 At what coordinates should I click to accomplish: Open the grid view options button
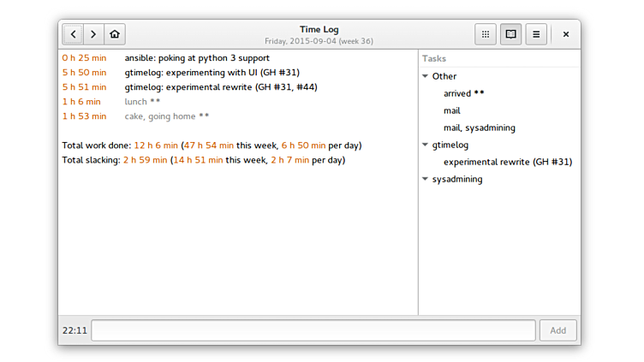486,34
